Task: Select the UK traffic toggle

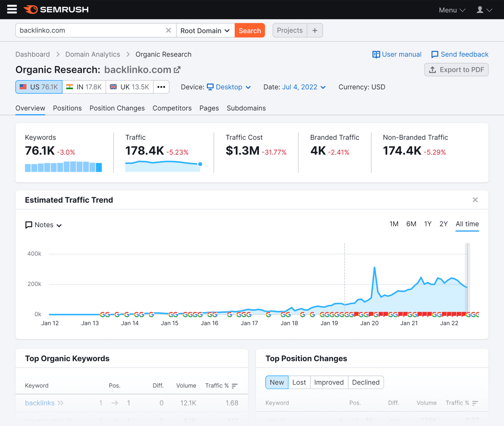Action: pos(129,87)
